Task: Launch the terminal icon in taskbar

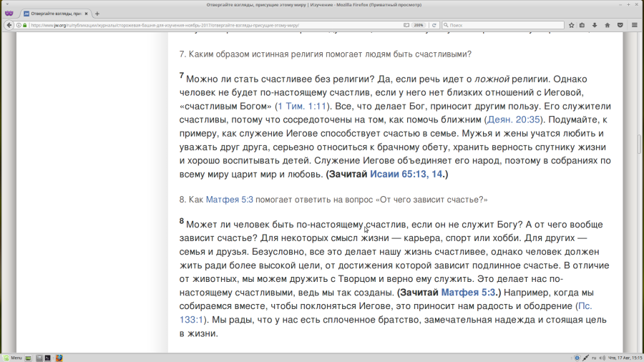Action: 48,358
